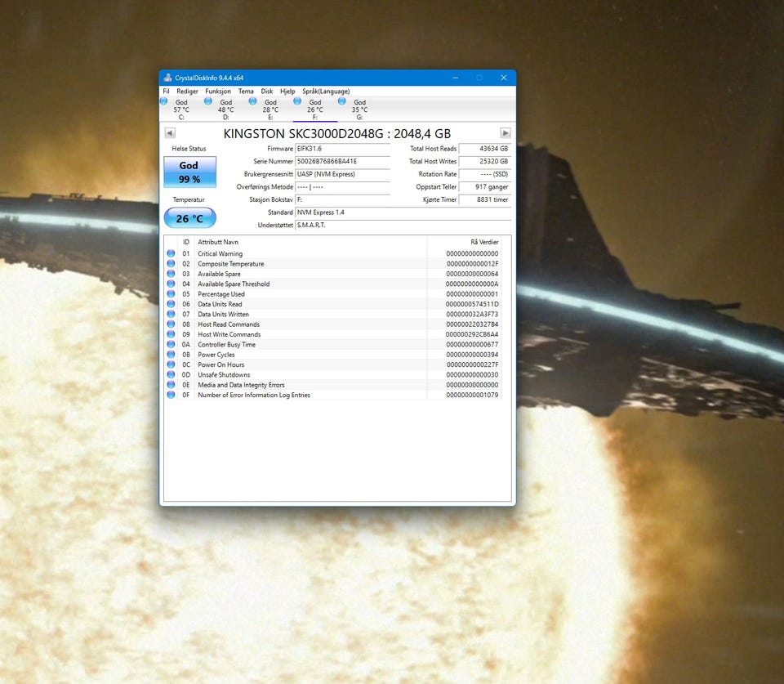This screenshot has width=784, height=684.
Task: Minimize the CrystalDiskInfo window
Action: point(456,78)
